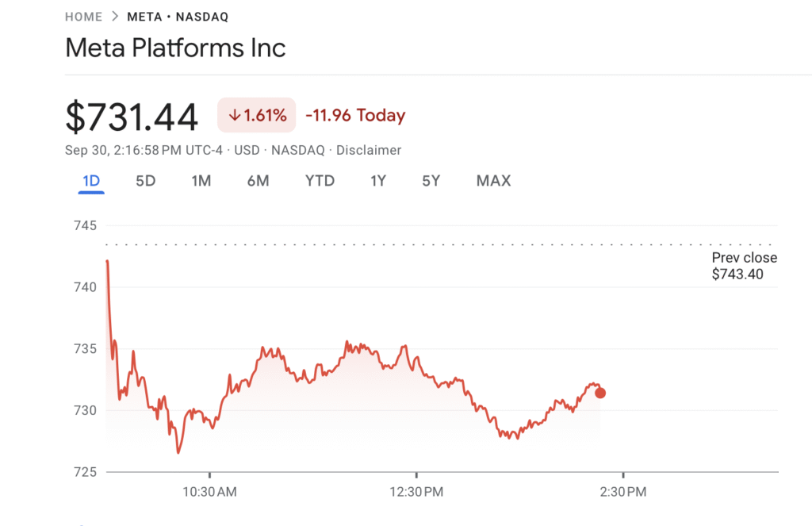This screenshot has width=812, height=526.
Task: Click the red dot marking latest price
Action: click(x=600, y=392)
